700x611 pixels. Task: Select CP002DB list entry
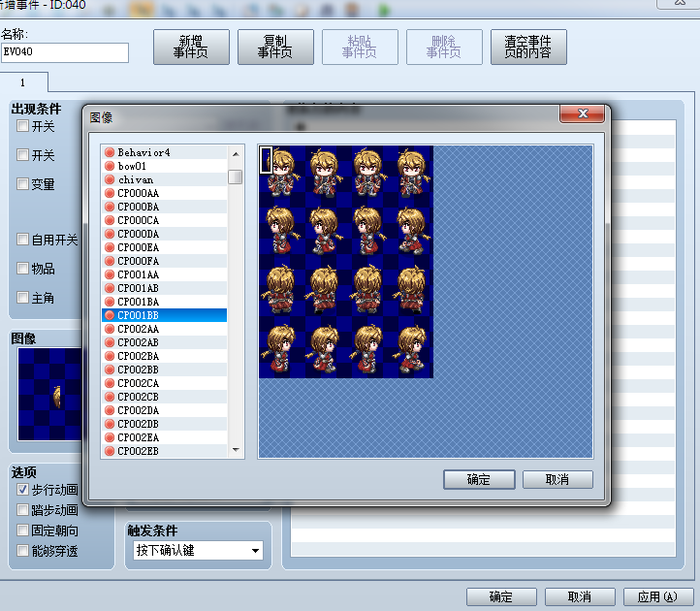point(164,424)
